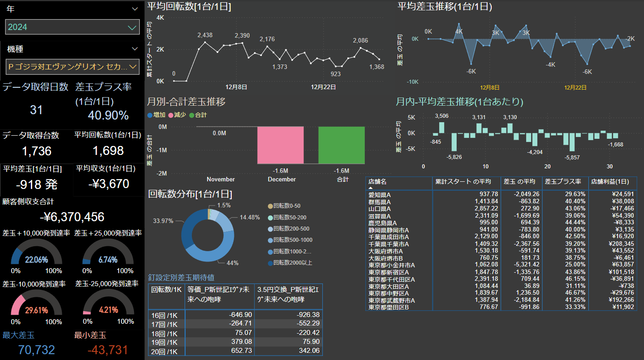Select the 回転数0-50 legend dot
The height and width of the screenshot is (360, 644).
pos(270,206)
